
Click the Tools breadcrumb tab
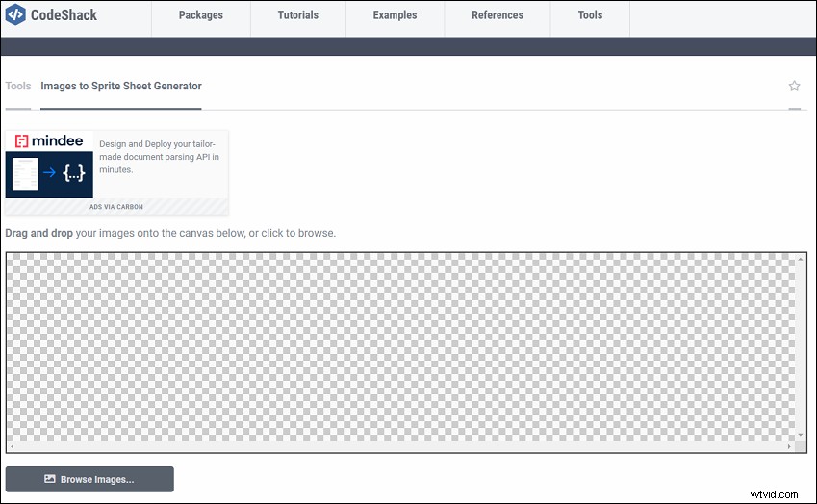(x=18, y=86)
